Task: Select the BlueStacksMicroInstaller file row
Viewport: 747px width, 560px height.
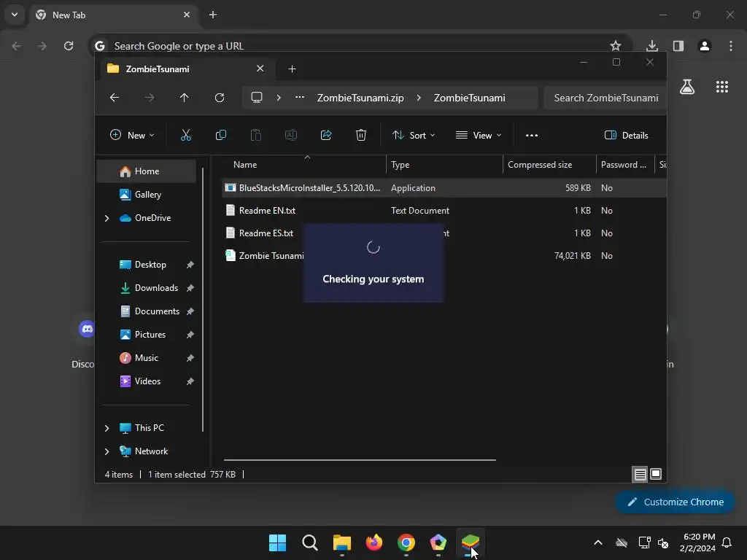Action: (x=444, y=188)
